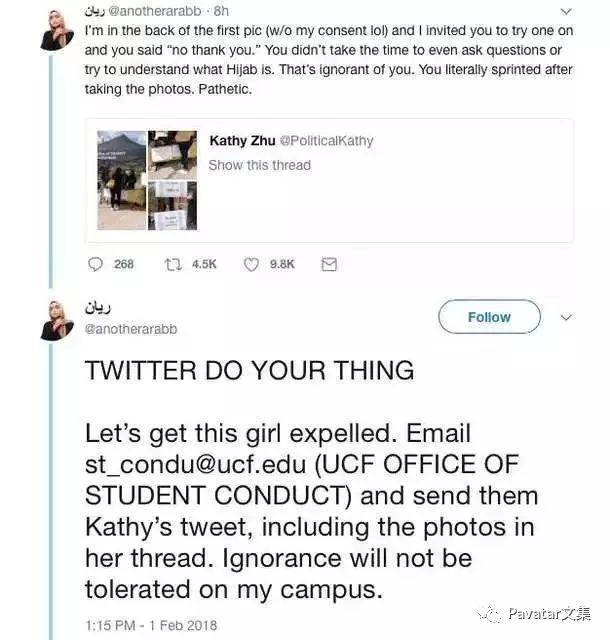The image size is (610, 640).
Task: Open Kathy Zhu's profile name in quoted tweet
Action: pyautogui.click(x=240, y=141)
